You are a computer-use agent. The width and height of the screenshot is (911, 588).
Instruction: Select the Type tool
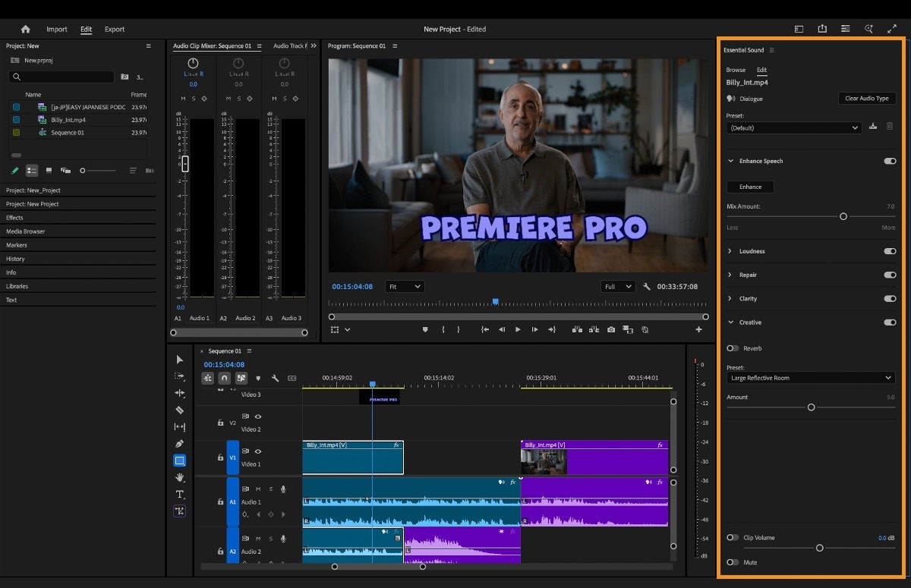coord(180,494)
